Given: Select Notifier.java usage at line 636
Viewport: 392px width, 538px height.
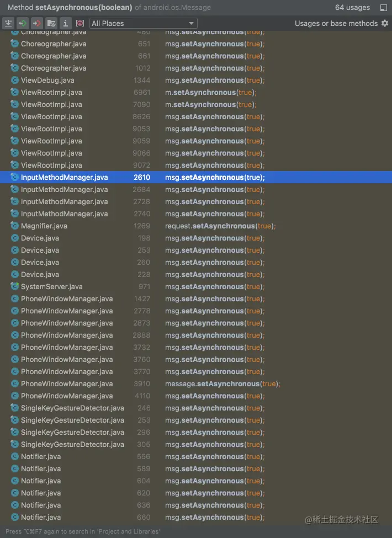Looking at the screenshot, I should [x=196, y=505].
